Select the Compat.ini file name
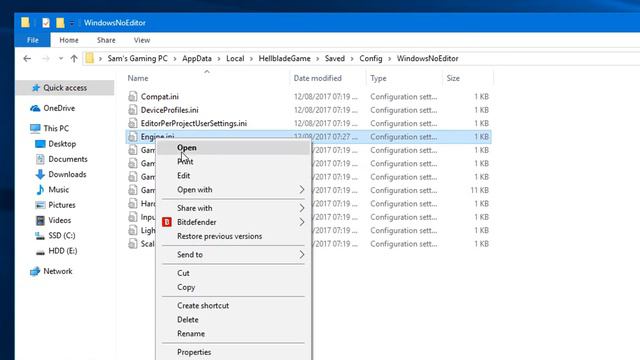640x360 pixels. [160, 96]
